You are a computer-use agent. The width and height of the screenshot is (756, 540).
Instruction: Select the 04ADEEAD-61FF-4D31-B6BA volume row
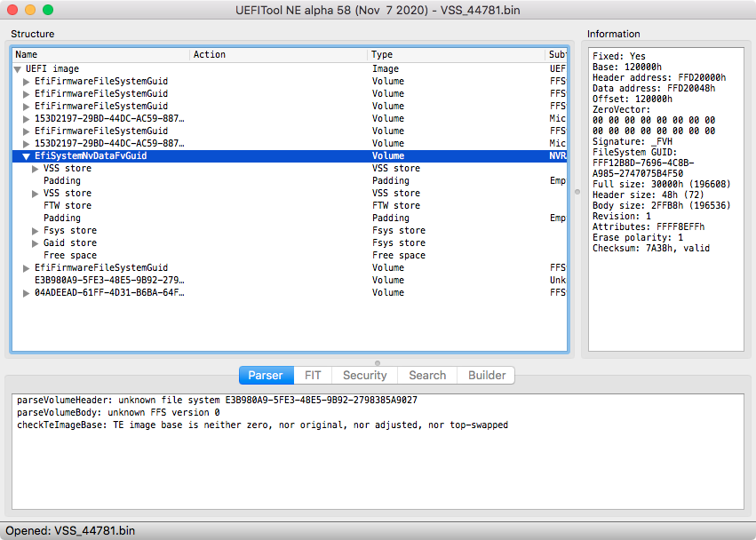point(290,293)
